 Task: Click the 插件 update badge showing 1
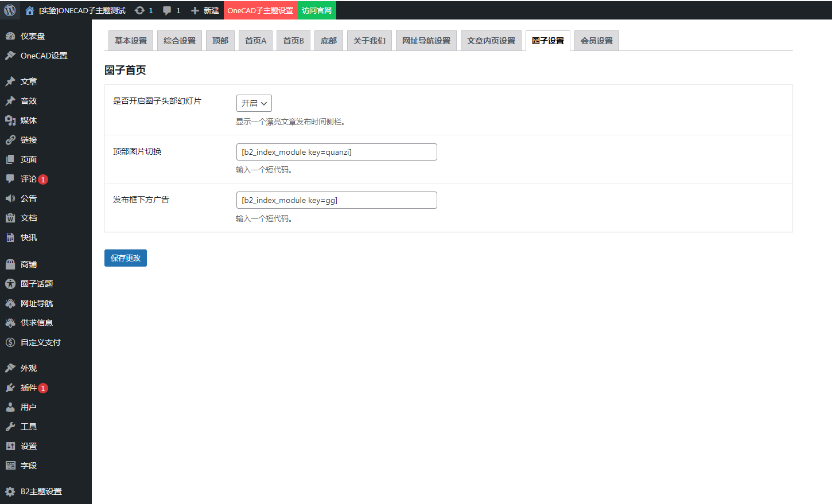(43, 388)
